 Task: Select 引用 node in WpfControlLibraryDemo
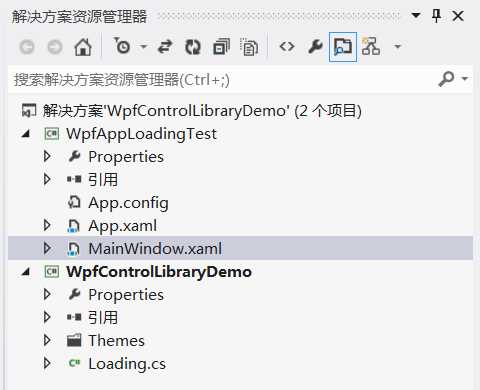(x=103, y=318)
